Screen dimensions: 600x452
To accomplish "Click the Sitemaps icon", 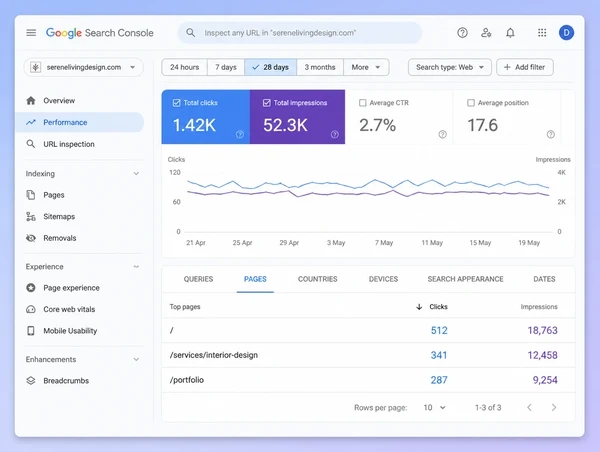I will coord(31,217).
